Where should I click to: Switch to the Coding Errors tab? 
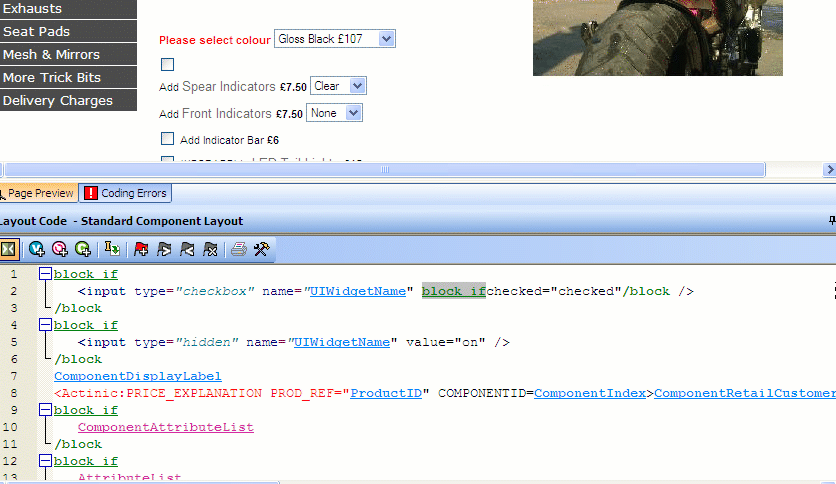pyautogui.click(x=126, y=193)
